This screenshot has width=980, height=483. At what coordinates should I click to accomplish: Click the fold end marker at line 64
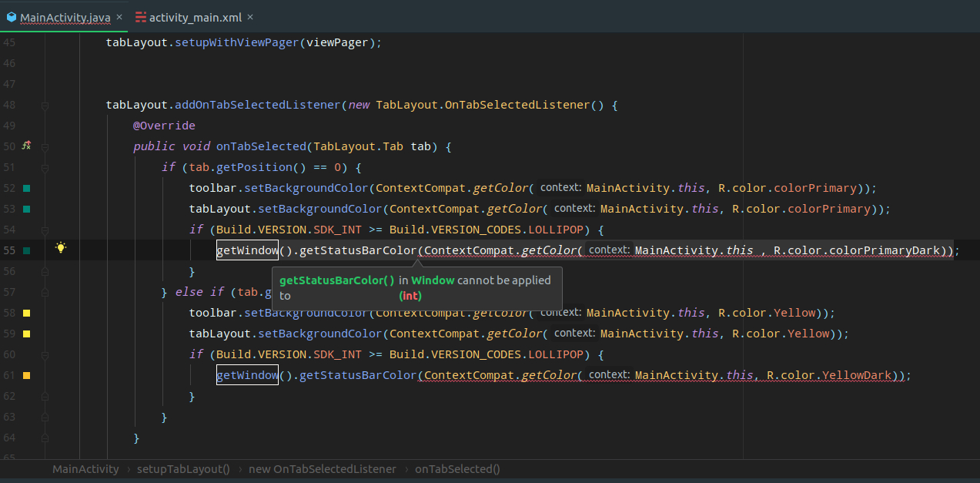[x=45, y=438]
